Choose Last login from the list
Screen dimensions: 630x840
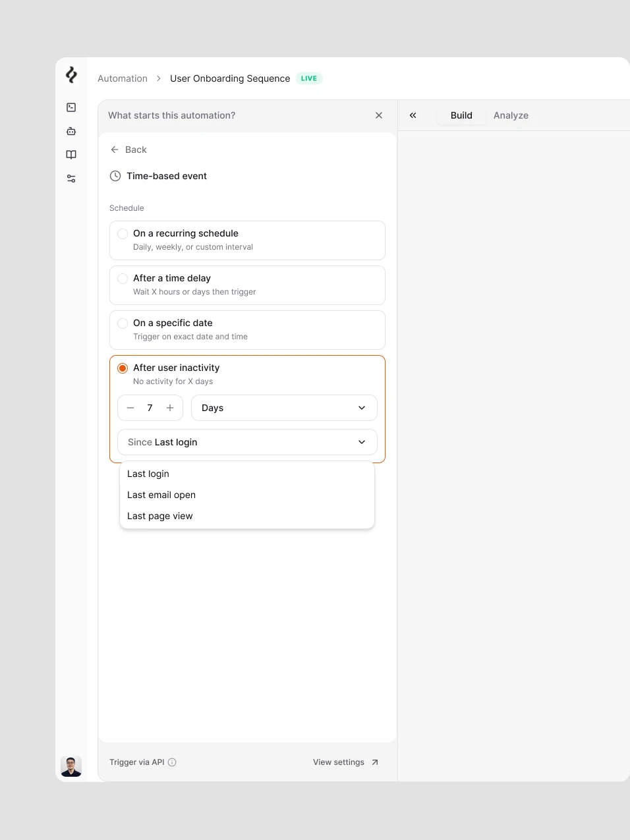(x=247, y=474)
